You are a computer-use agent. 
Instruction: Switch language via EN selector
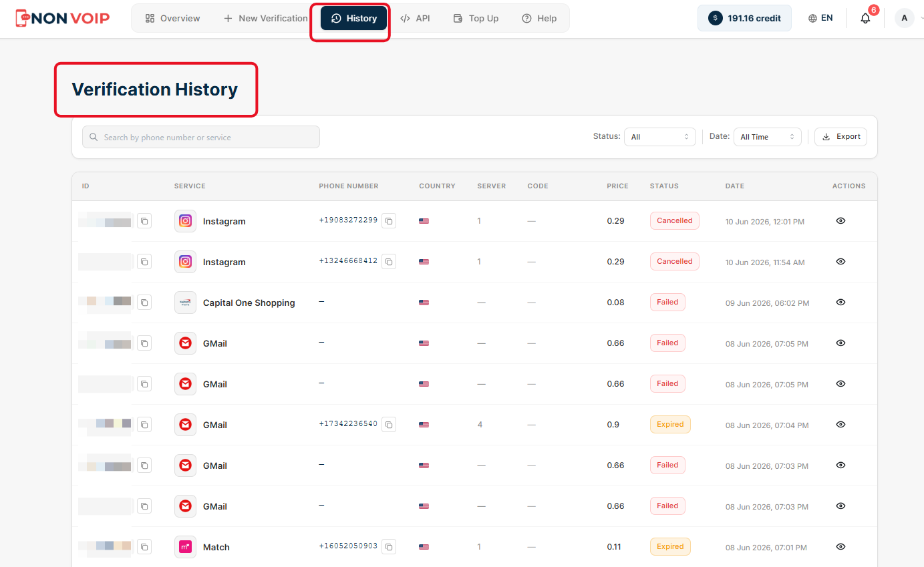click(x=820, y=18)
